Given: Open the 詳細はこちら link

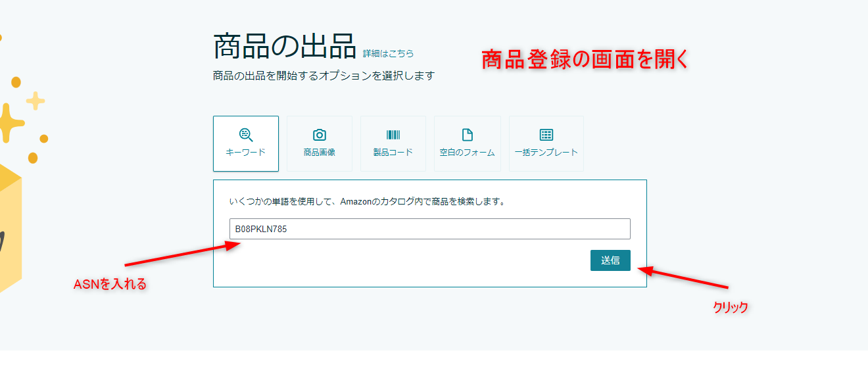Looking at the screenshot, I should click(x=389, y=53).
